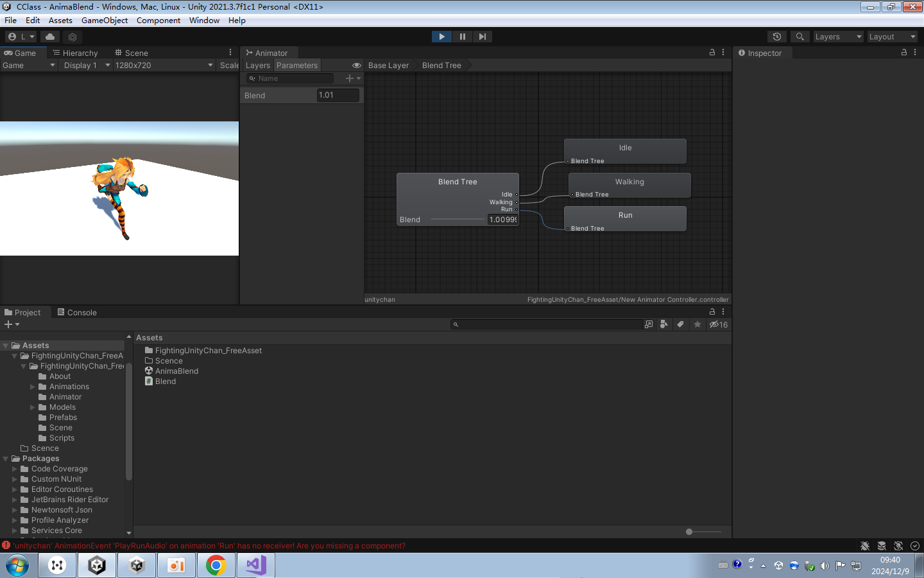Adjust the asset icon size slider
The height and width of the screenshot is (578, 924).
(x=703, y=532)
